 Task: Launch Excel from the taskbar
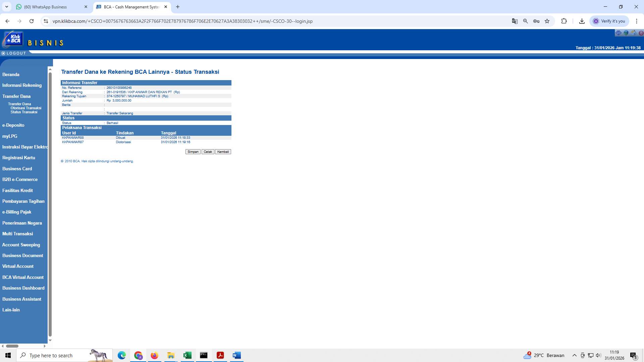(187, 355)
